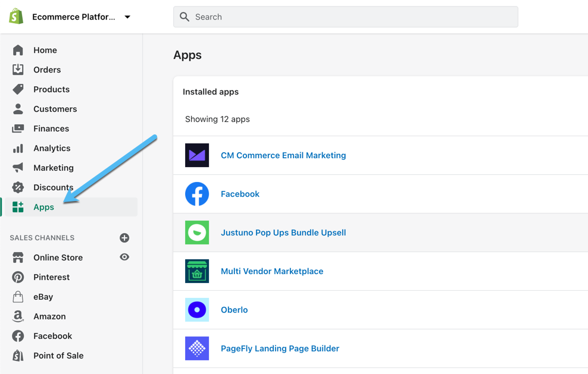
Task: Open PageFly Landing Page Builder link
Action: 280,348
